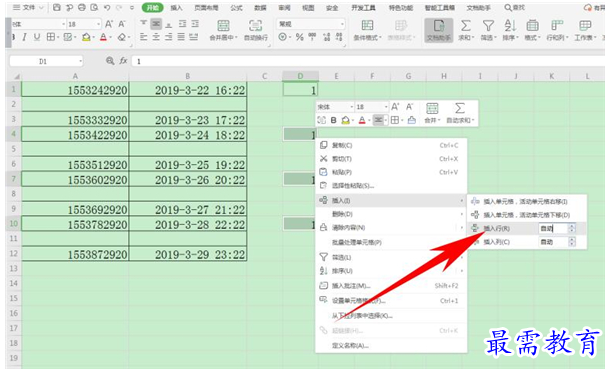608x374 pixels.
Task: Click 文档助手 ribbon button
Action: 439,31
